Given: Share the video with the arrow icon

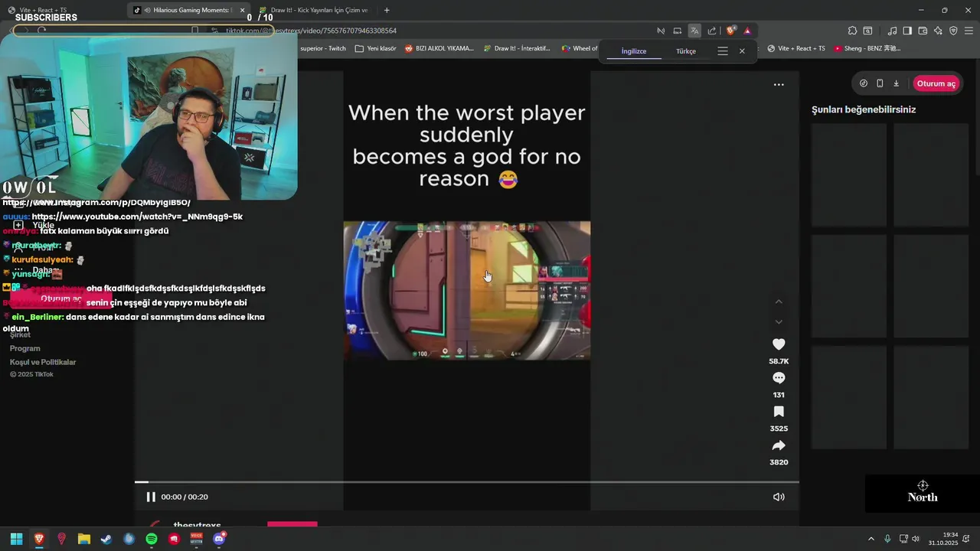Looking at the screenshot, I should tap(779, 445).
